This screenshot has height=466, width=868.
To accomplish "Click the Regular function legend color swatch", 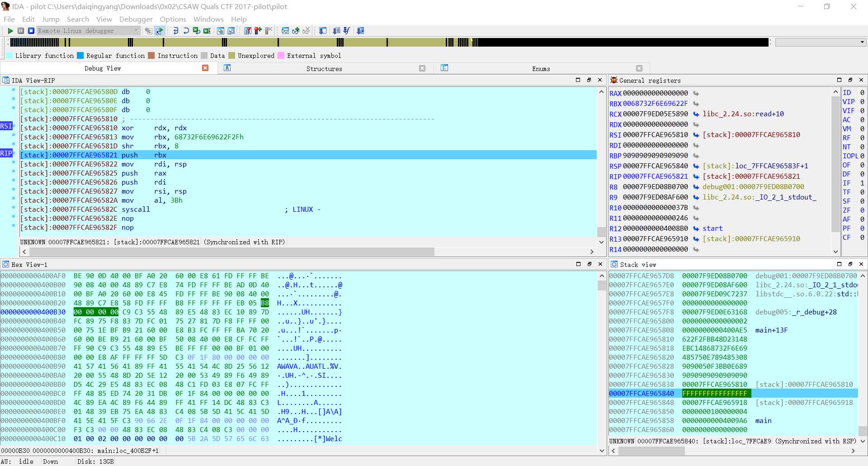I will [80, 56].
